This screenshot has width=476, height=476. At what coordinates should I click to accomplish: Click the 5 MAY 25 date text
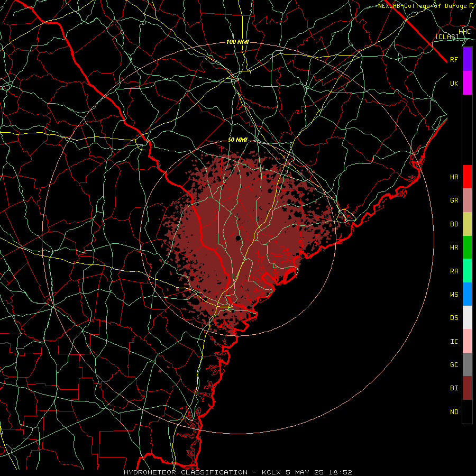click(x=305, y=472)
